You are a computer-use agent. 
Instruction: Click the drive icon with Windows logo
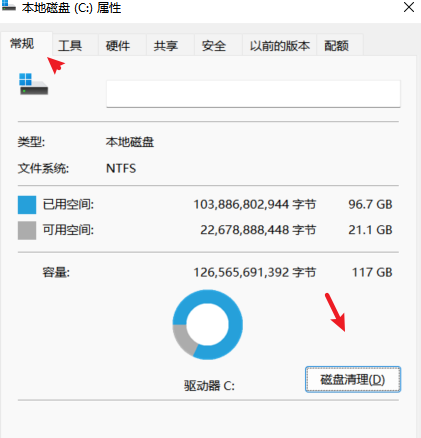(33, 84)
